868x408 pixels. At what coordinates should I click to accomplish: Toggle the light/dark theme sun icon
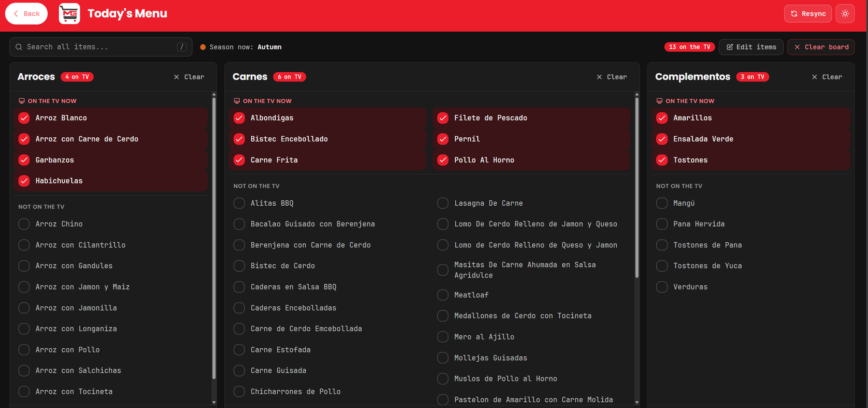845,13
